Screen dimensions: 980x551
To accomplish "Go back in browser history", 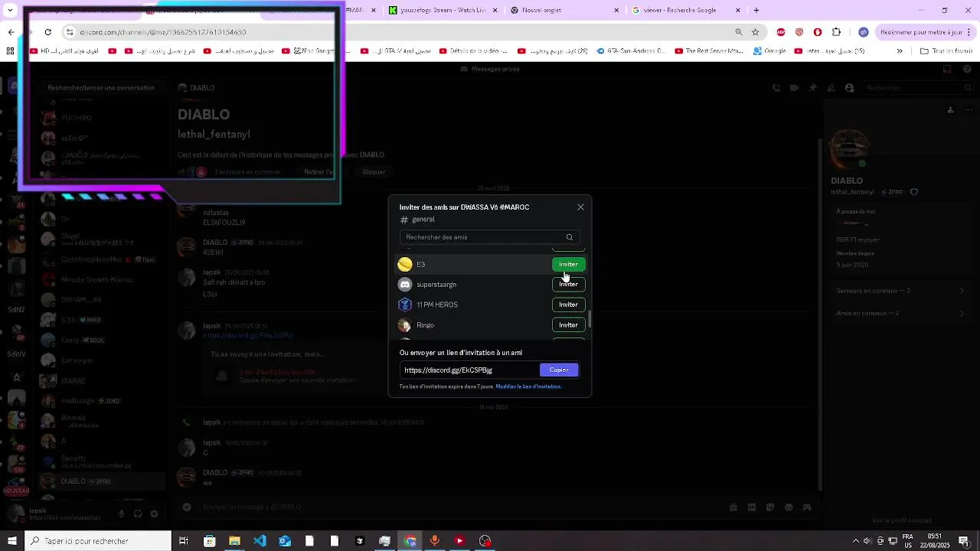I will coord(11,32).
